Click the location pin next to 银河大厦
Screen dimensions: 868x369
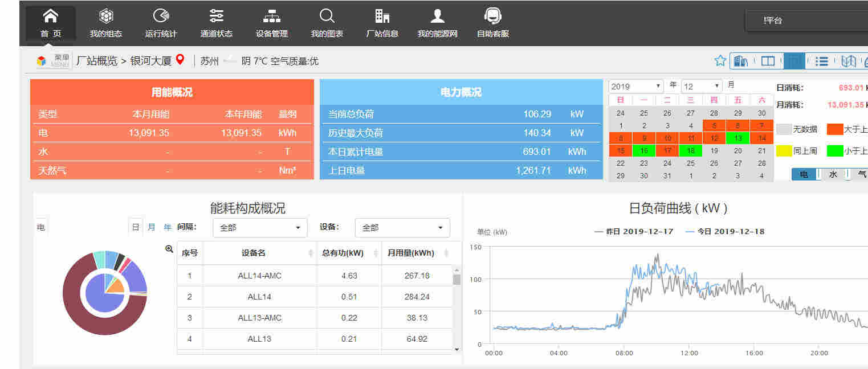(x=180, y=59)
